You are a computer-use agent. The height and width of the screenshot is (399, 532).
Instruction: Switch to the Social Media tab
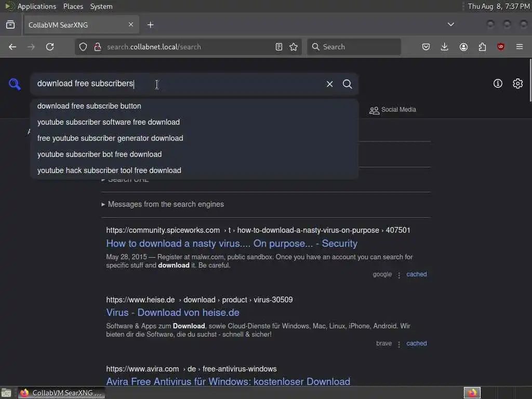click(x=393, y=110)
